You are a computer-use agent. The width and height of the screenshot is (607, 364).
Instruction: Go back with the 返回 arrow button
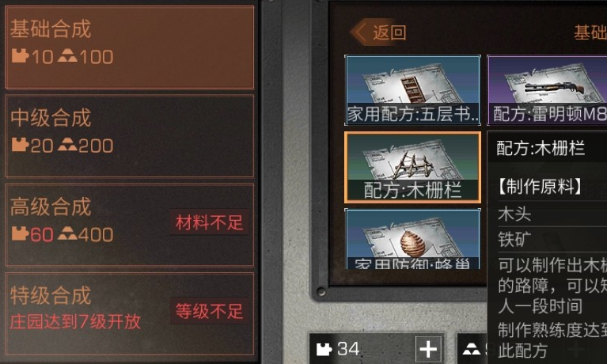click(378, 32)
